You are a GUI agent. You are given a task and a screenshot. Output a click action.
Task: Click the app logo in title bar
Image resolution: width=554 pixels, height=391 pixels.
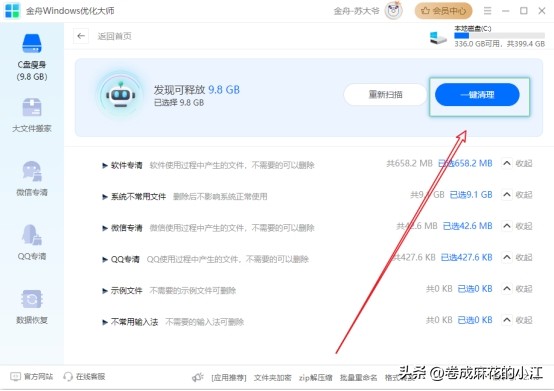point(12,11)
